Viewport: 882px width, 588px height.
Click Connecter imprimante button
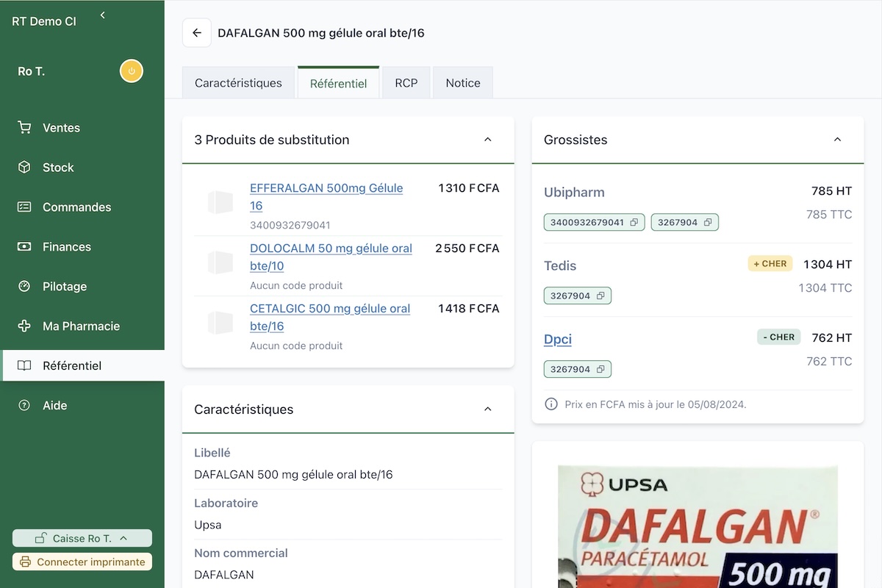(x=82, y=562)
